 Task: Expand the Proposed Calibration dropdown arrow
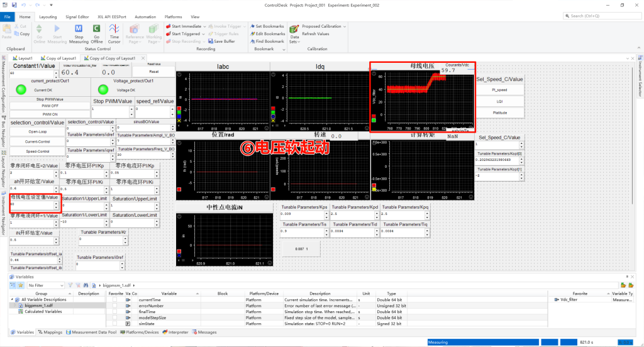click(x=345, y=26)
